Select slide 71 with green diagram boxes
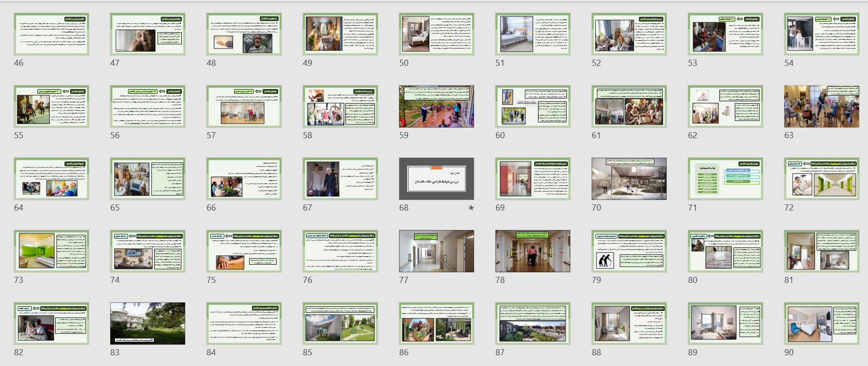Screen dimensions: 868x366 pos(725,179)
